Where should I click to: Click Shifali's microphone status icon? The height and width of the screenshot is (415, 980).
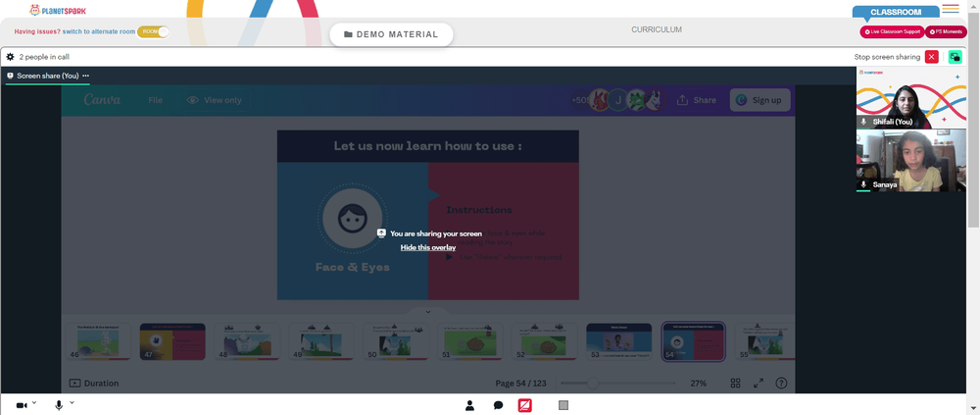(863, 122)
